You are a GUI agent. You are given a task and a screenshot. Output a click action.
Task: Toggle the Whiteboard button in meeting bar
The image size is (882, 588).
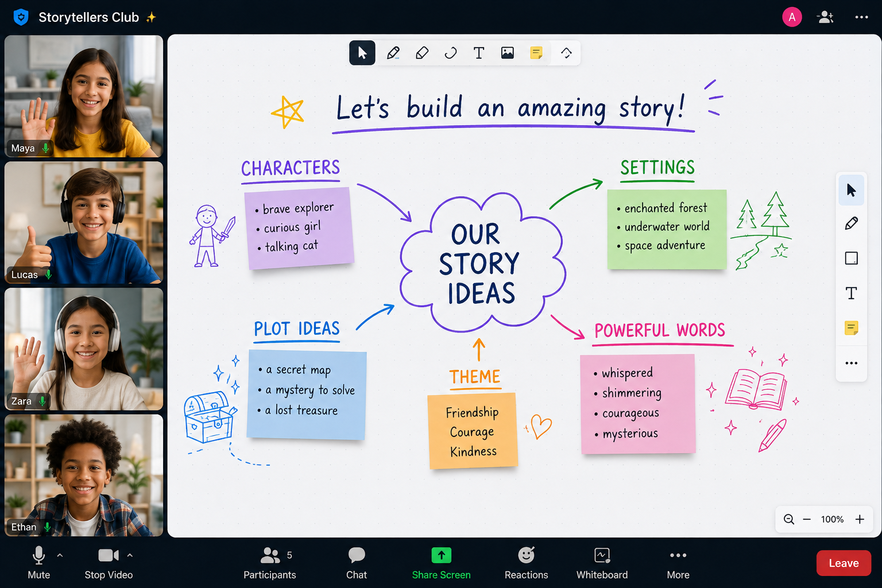pos(602,563)
